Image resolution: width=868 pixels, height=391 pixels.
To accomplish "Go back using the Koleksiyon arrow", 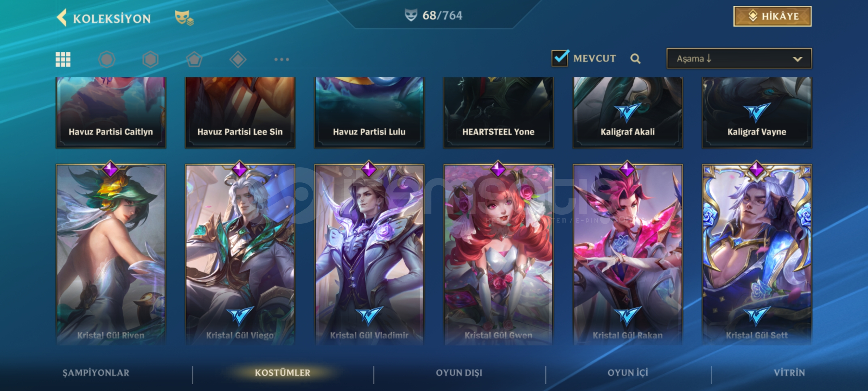I will pos(62,18).
